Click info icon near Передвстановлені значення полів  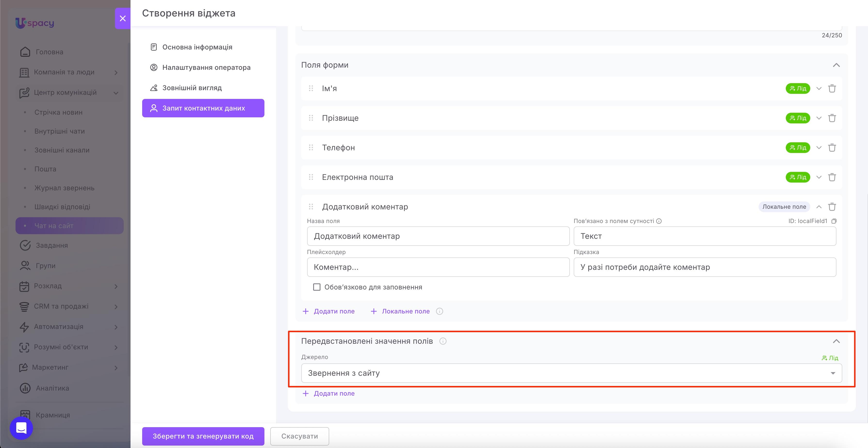[443, 341]
